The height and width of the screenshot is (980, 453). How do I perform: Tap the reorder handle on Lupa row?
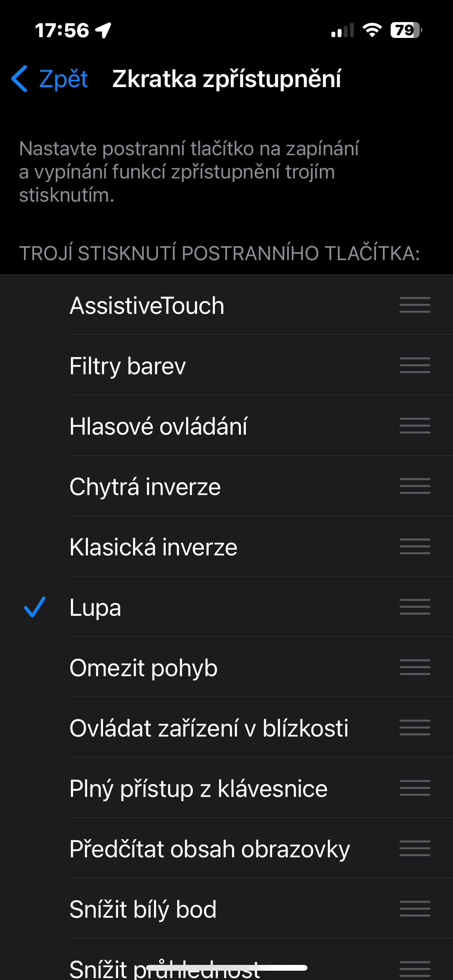(415, 607)
